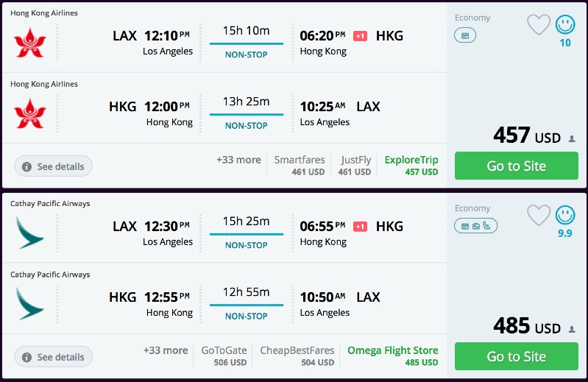Screen dimensions: 588x382
Task: Click Hong Kong Airlines logo on the LAX departure leg
Action: point(29,42)
